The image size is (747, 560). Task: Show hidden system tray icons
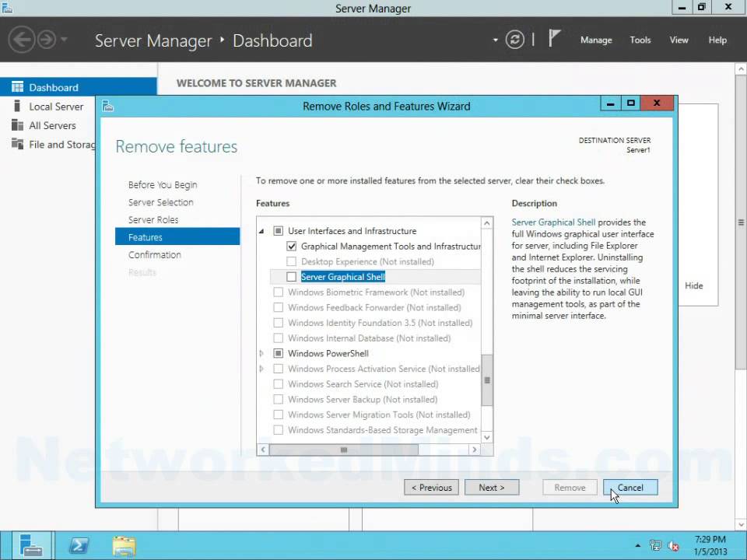coord(637,546)
